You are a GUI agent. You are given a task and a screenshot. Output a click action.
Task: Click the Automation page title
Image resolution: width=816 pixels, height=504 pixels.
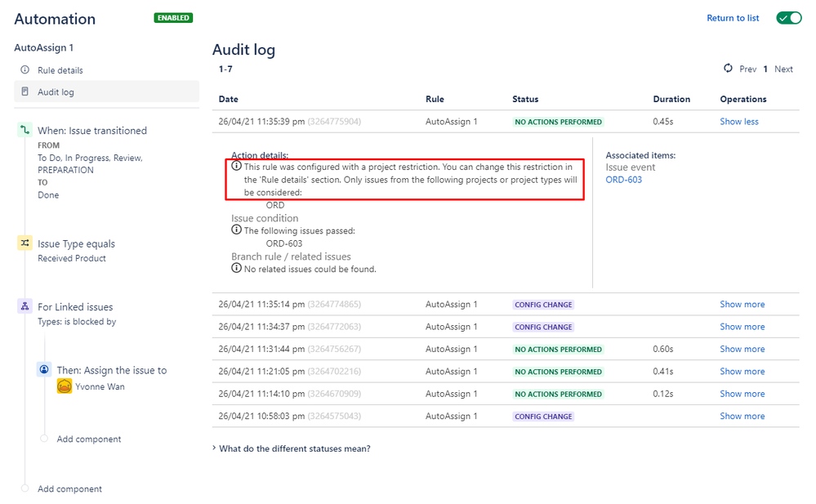point(56,19)
